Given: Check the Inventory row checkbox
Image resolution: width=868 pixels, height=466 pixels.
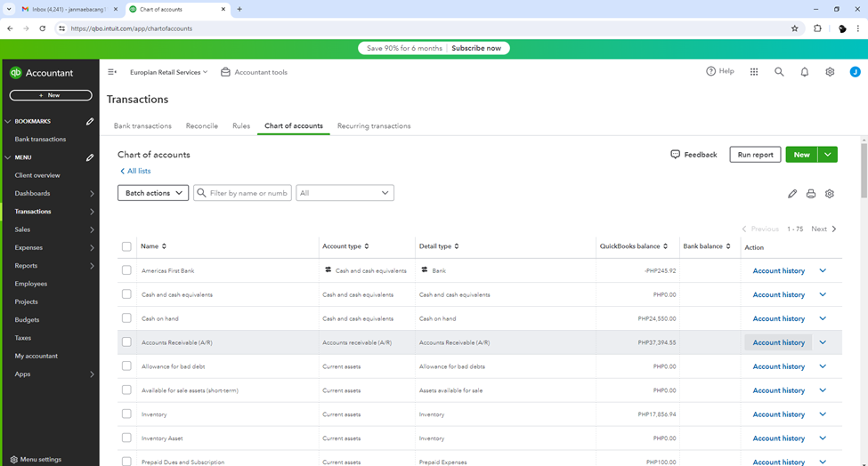Looking at the screenshot, I should click(126, 414).
